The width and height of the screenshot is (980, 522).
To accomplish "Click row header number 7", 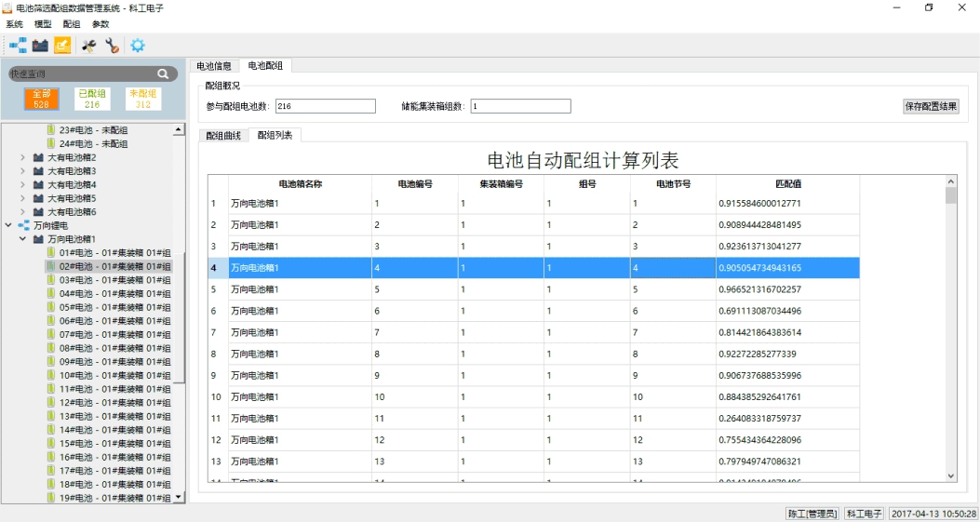I will (218, 332).
